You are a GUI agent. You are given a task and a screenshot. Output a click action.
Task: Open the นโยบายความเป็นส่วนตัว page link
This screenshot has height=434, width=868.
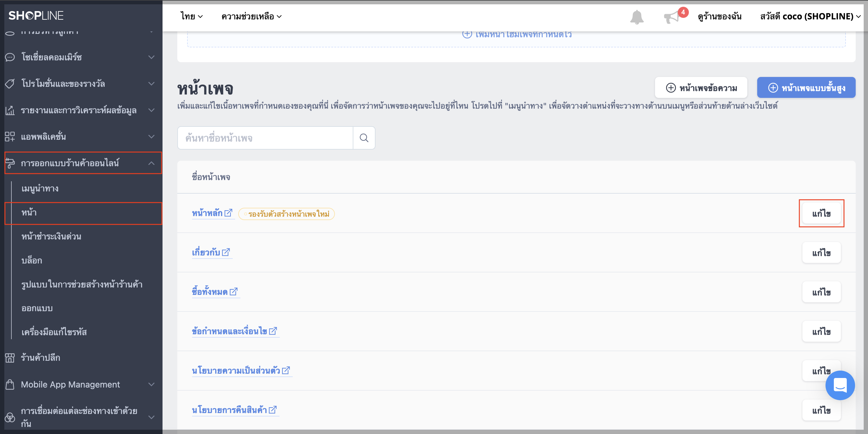pos(236,371)
